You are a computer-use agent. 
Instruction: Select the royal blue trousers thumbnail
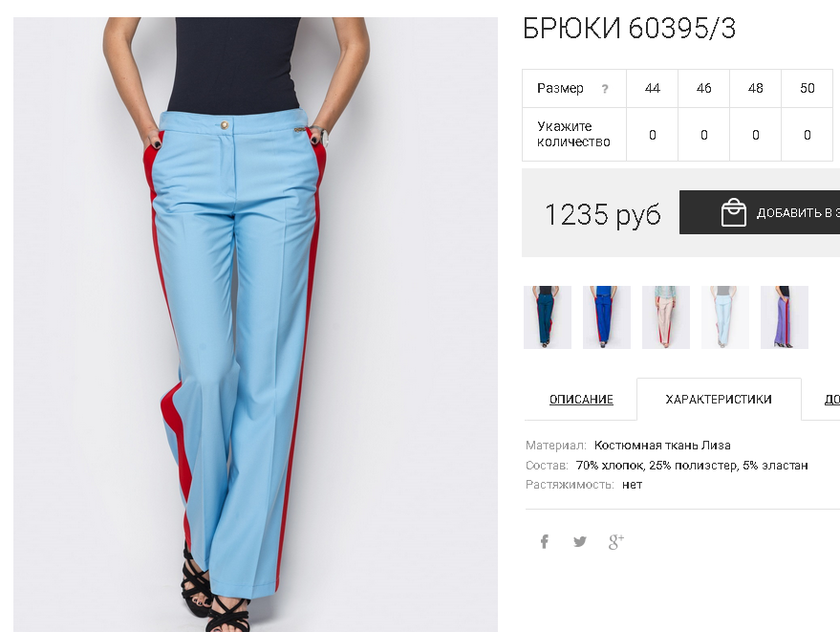[x=607, y=317]
